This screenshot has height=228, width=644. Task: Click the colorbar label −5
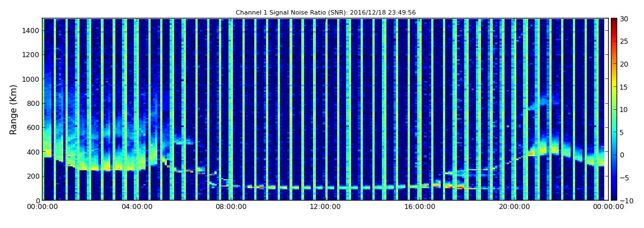(624, 178)
